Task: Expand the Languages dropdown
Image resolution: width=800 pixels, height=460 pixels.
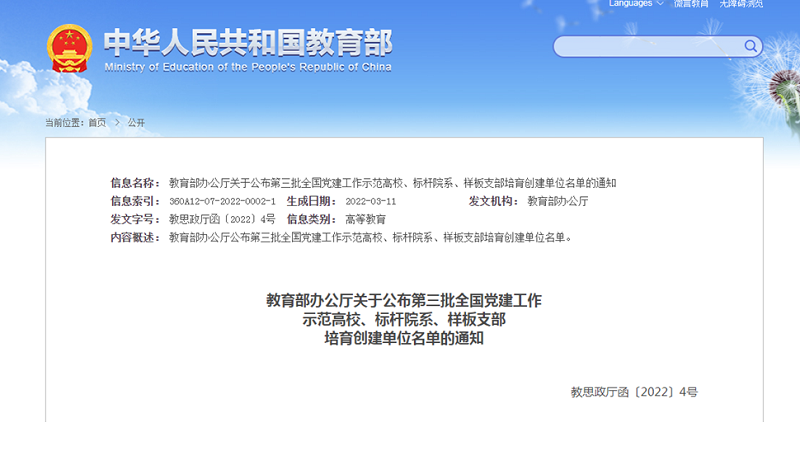Action: [630, 4]
